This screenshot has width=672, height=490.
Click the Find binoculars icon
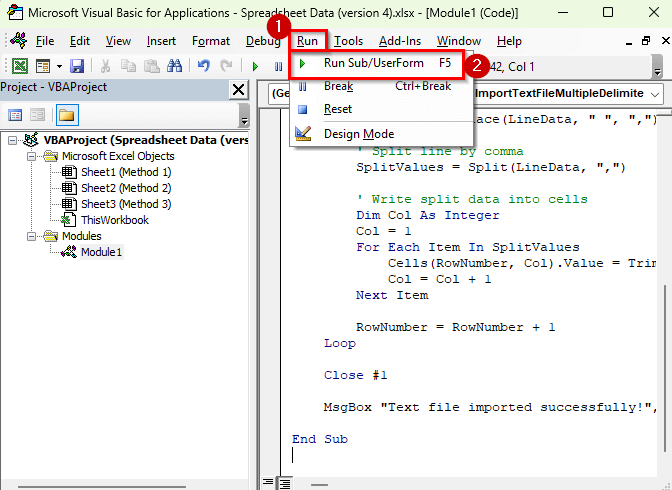point(174,66)
